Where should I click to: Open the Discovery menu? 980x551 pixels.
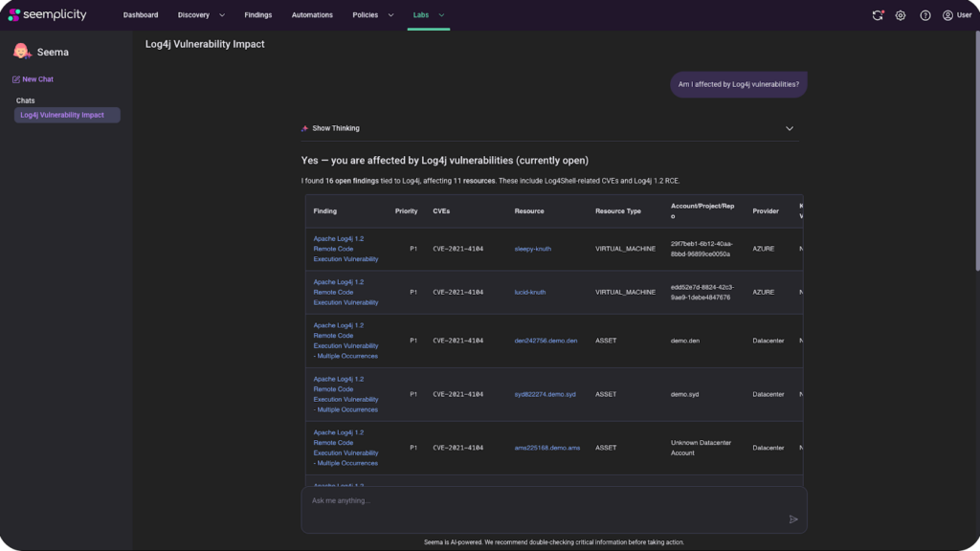point(193,15)
